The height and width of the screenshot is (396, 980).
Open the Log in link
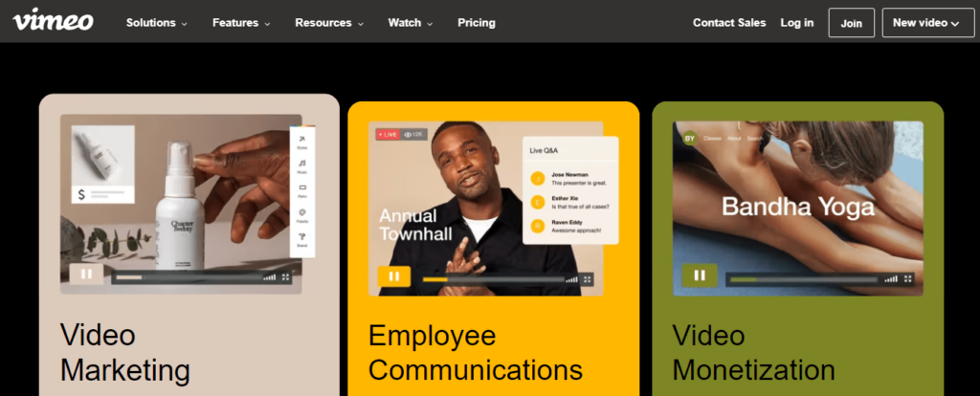coord(797,23)
